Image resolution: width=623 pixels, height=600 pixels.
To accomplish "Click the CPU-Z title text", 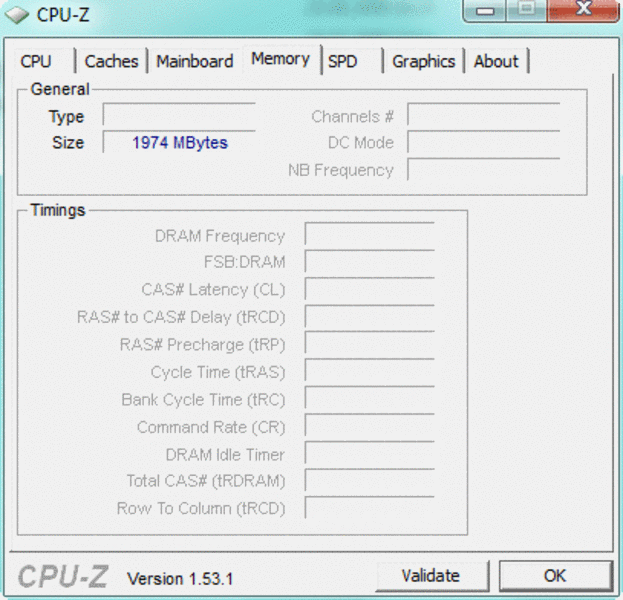I will pyautogui.click(x=63, y=15).
